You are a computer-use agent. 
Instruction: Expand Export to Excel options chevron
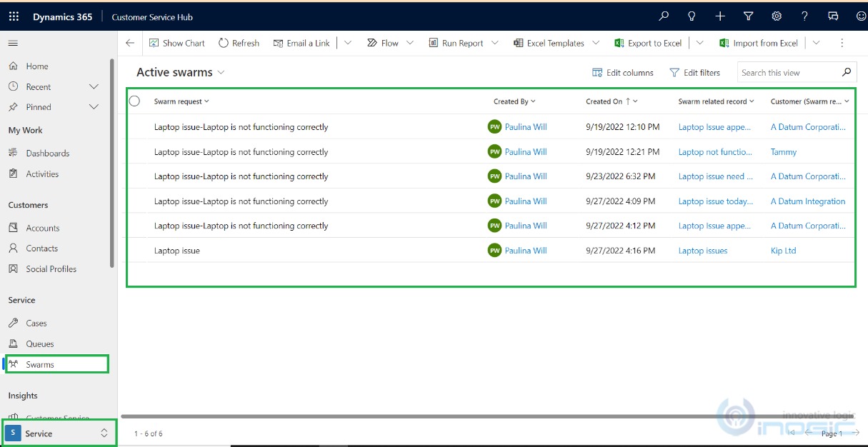tap(699, 43)
